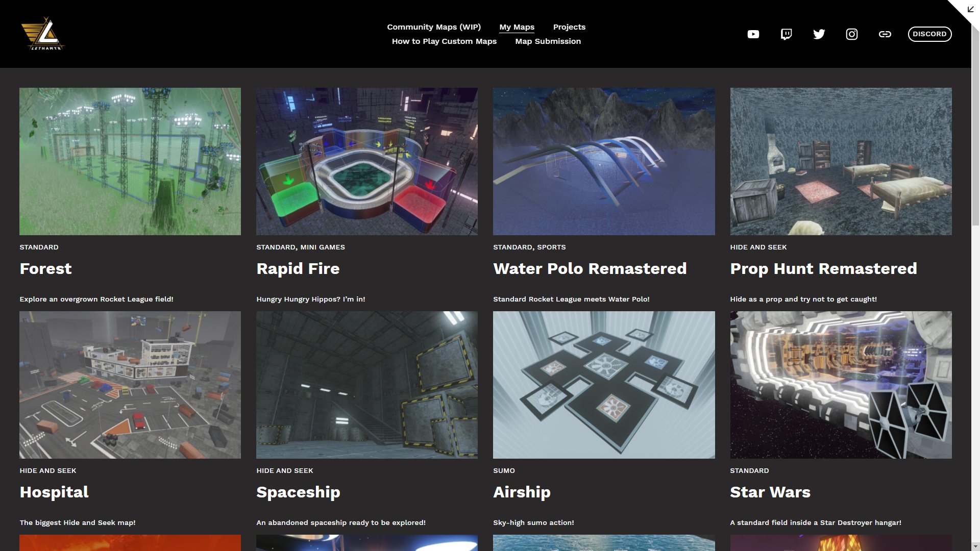Click SUMO category above Airship
The height and width of the screenshot is (551, 980).
coord(504,470)
